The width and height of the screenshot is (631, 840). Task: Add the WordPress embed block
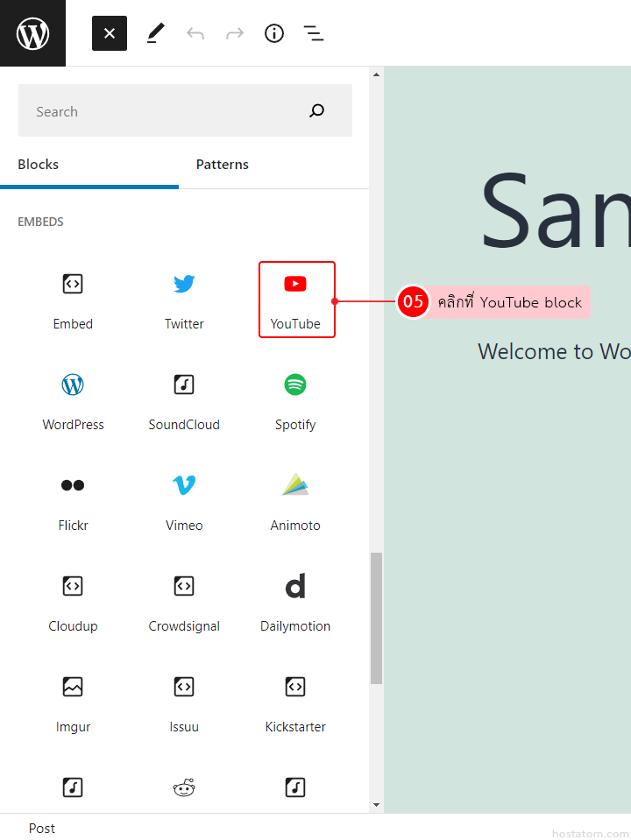point(73,400)
